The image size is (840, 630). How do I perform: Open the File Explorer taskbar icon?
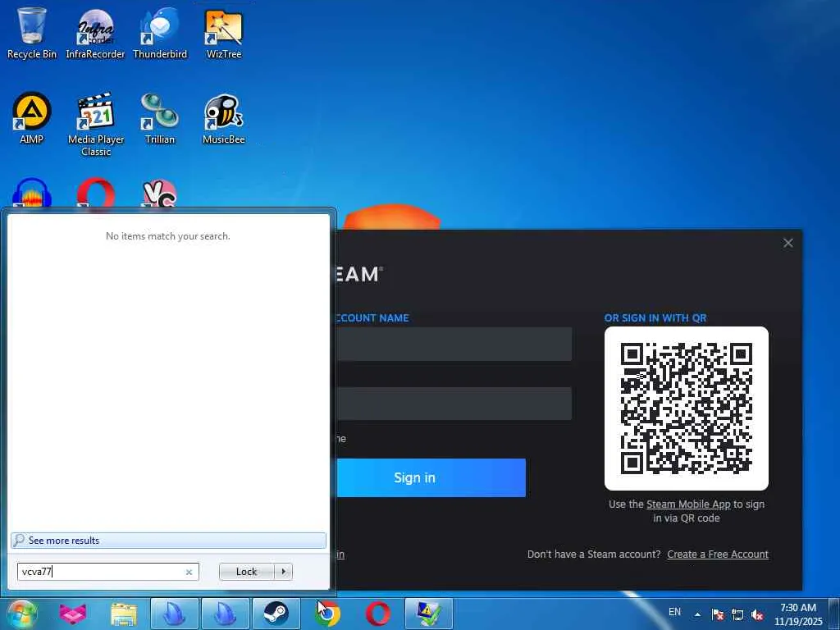pos(124,614)
